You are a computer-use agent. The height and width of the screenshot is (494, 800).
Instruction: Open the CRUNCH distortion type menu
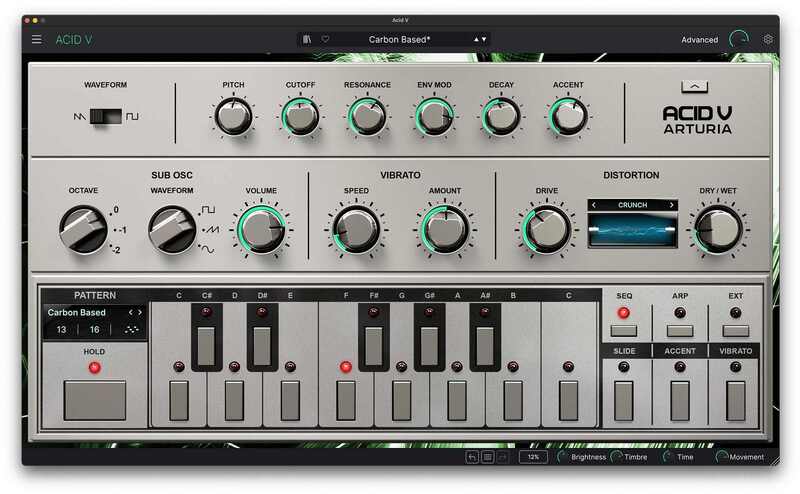click(x=632, y=205)
